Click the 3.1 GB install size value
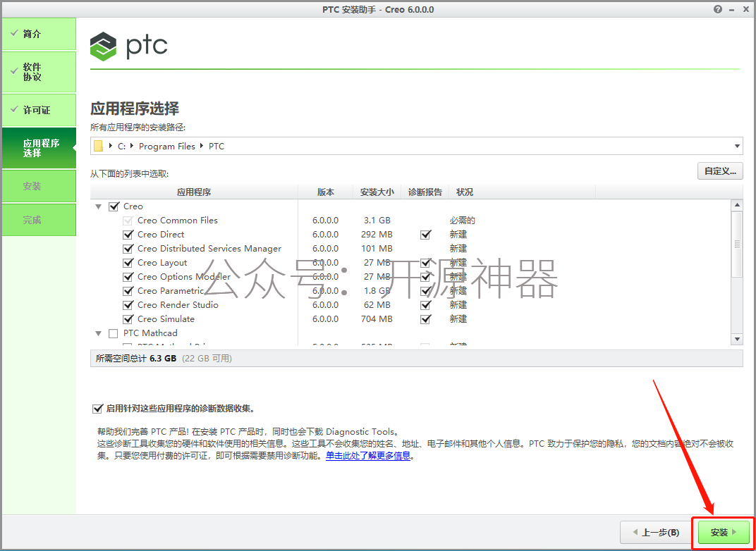756x551 pixels. point(377,221)
